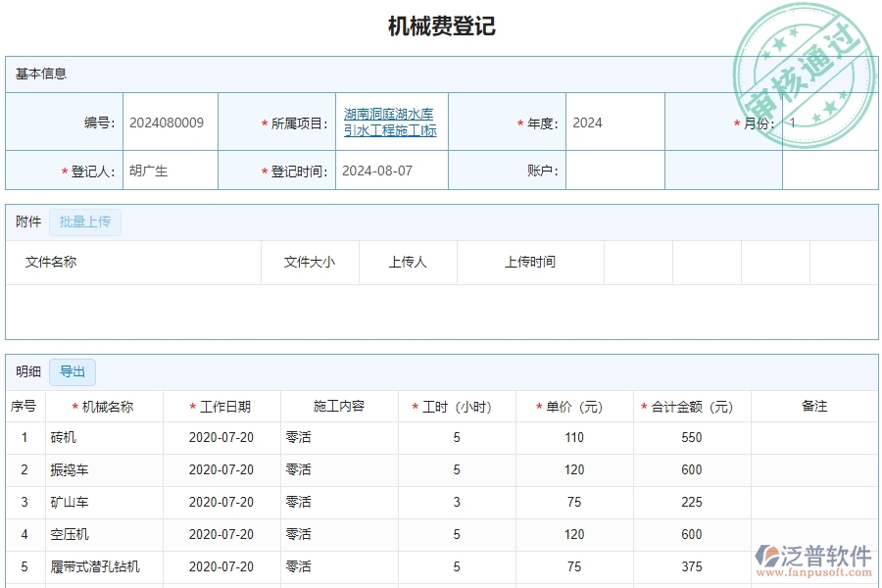
Task: Select the 登记时间 field 2024-08-07
Action: point(392,171)
